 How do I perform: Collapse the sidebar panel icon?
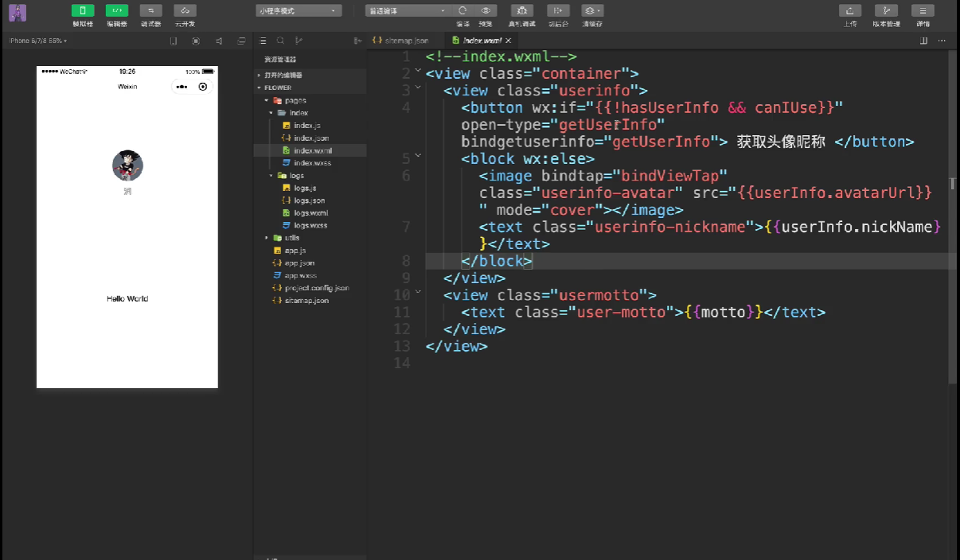[357, 41]
